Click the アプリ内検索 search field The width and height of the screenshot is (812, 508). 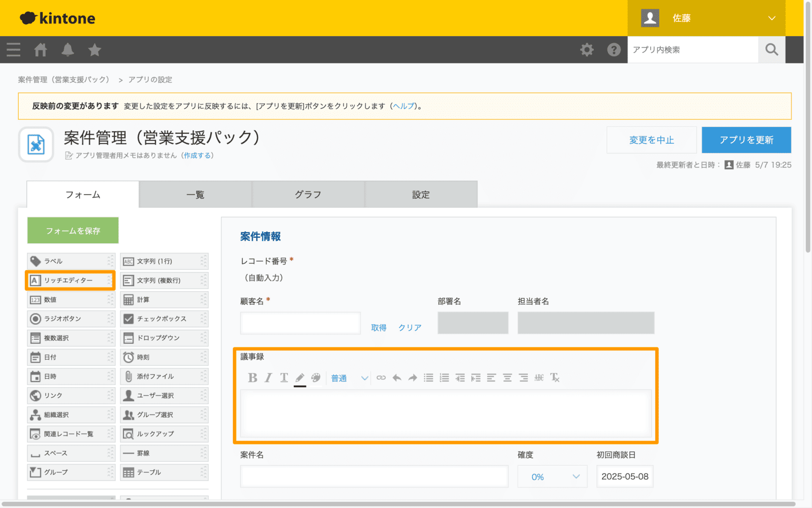693,50
